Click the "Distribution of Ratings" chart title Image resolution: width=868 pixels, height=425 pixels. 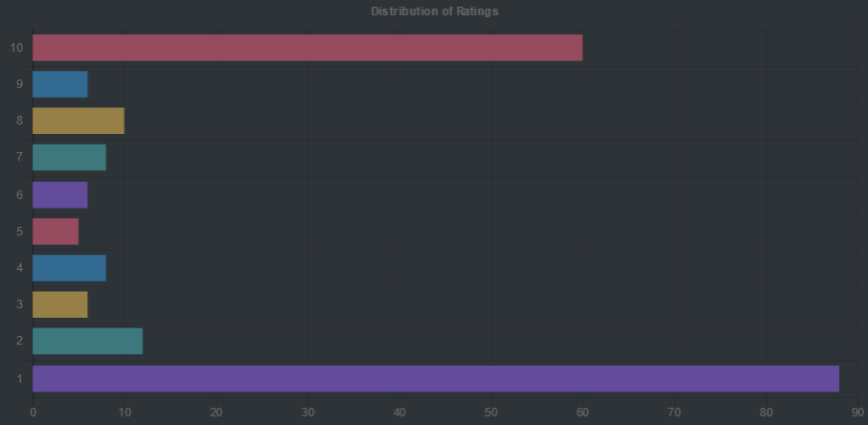pos(434,11)
